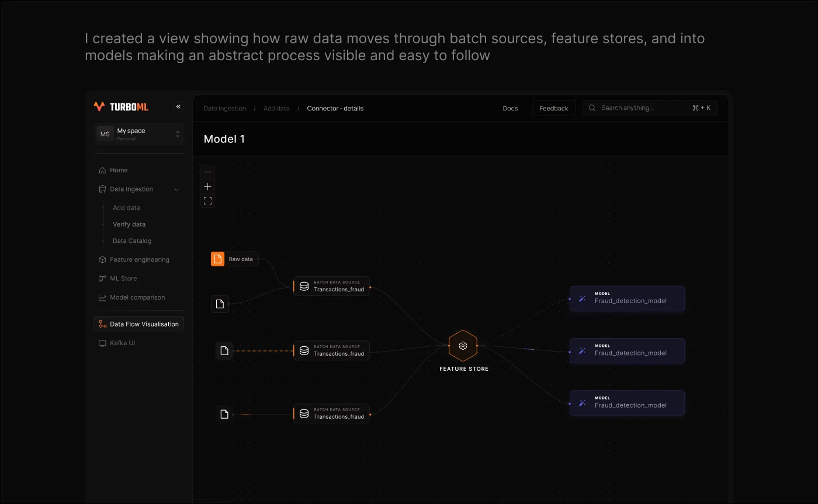Click the Feature engineering cube icon
Screen dimensions: 818x504
102,259
